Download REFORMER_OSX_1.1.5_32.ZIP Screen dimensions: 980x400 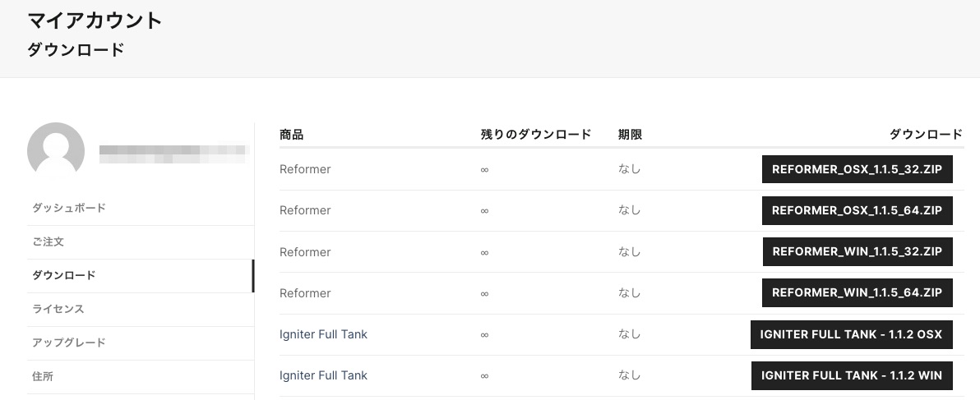(857, 169)
